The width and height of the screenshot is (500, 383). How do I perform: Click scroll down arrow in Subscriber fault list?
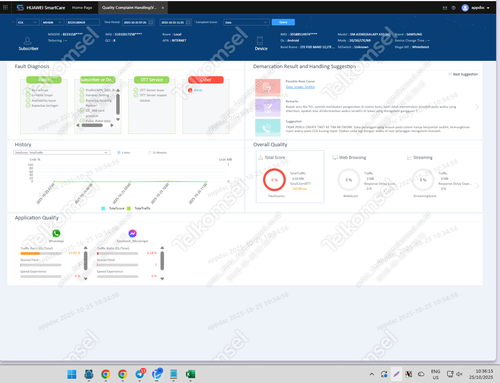[x=118, y=119]
